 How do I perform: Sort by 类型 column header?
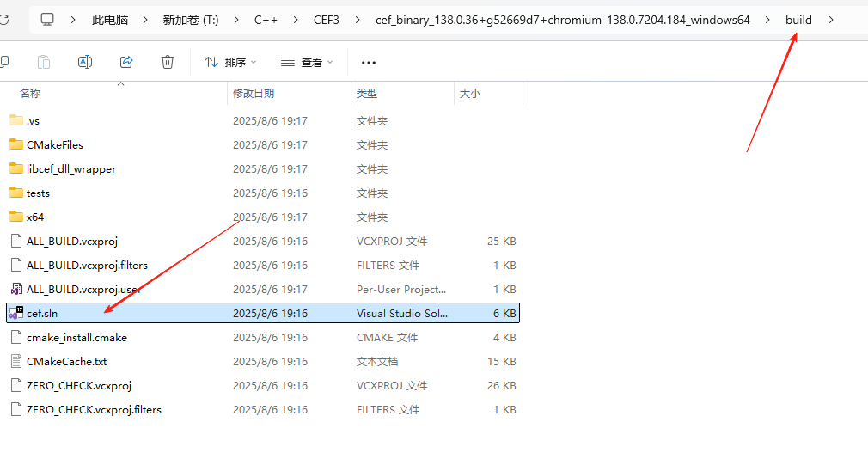[x=367, y=93]
